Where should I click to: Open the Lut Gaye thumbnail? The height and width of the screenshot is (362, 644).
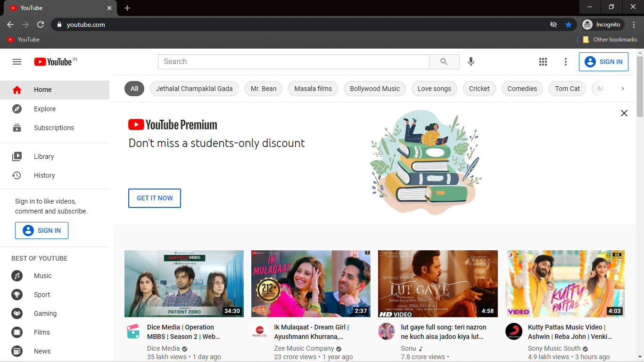438,284
